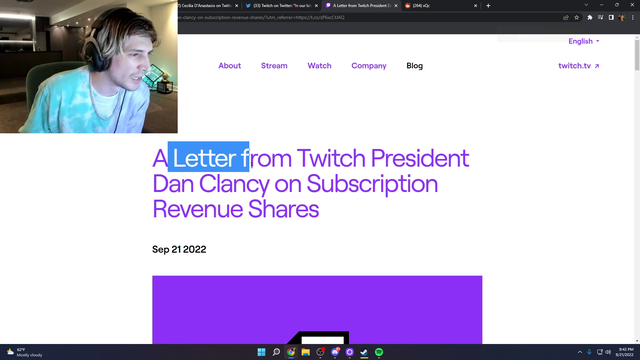This screenshot has height=360, width=640.
Task: Open the About page in Twitch nav
Action: [x=229, y=66]
